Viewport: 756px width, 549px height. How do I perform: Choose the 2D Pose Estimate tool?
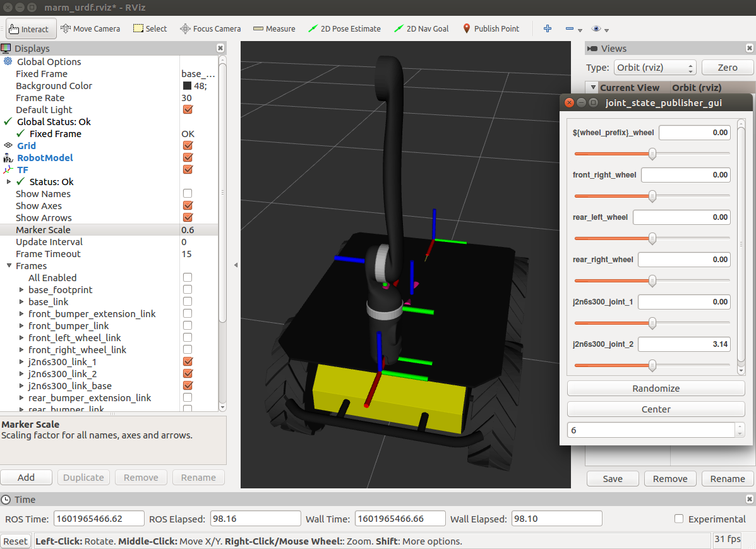pyautogui.click(x=344, y=29)
